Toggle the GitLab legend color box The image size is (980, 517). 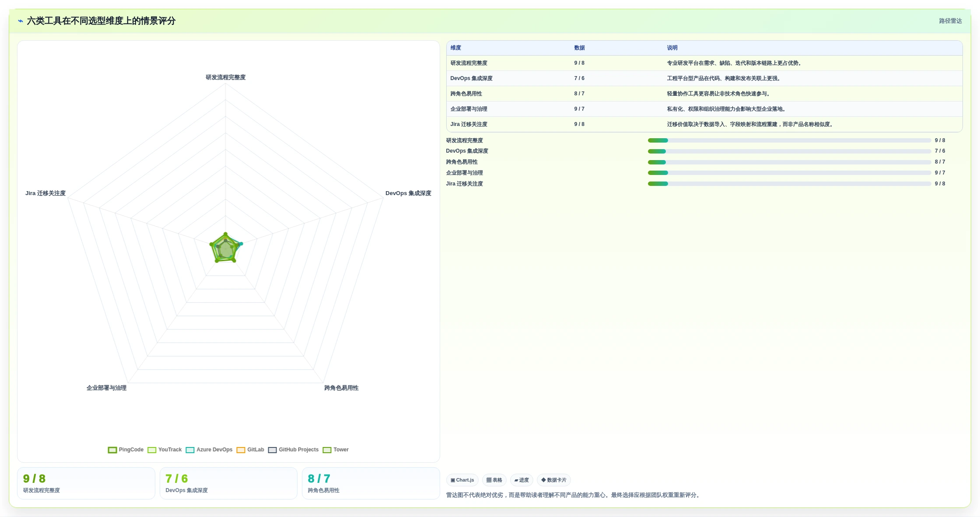[x=241, y=450]
